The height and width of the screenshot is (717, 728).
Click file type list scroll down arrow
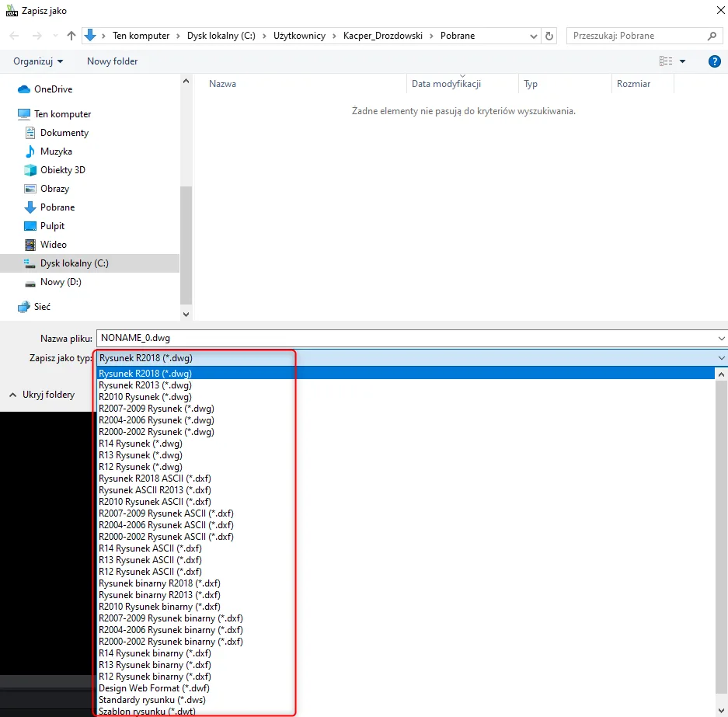721,711
